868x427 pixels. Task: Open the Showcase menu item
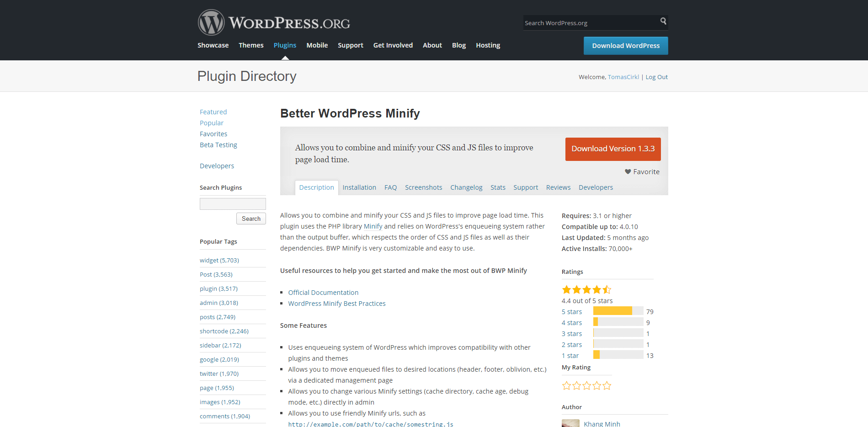(x=213, y=45)
